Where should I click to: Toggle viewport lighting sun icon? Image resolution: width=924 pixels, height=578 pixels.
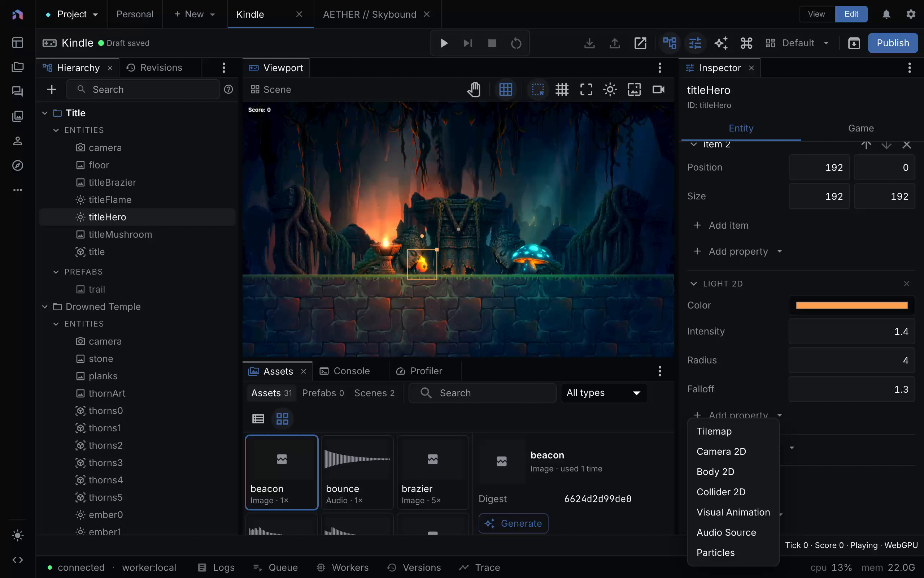coord(610,90)
